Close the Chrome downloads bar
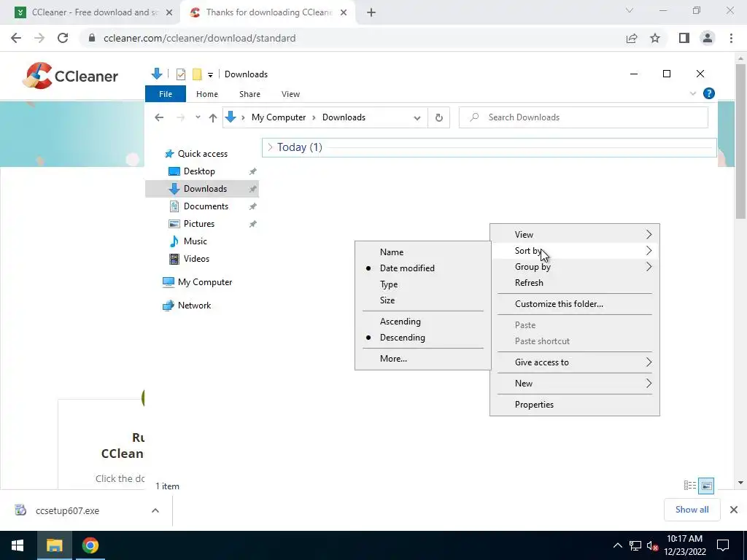 [x=734, y=510]
